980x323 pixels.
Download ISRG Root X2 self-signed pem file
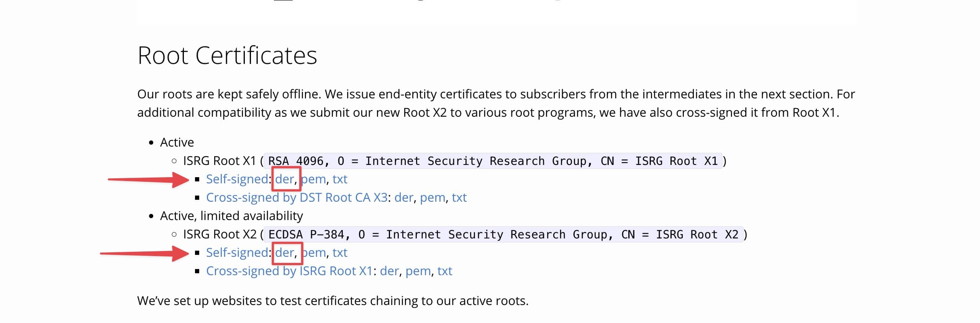pos(314,253)
